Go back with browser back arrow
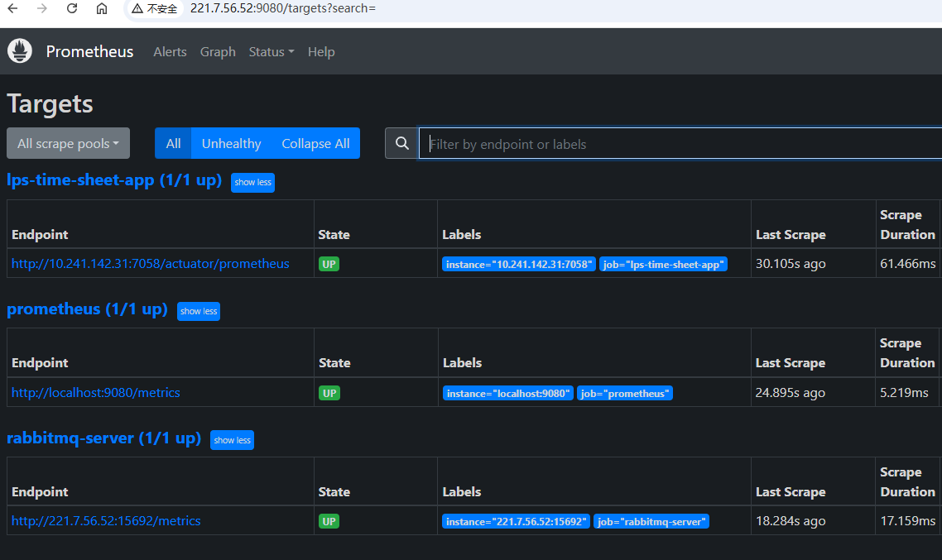 [x=12, y=8]
